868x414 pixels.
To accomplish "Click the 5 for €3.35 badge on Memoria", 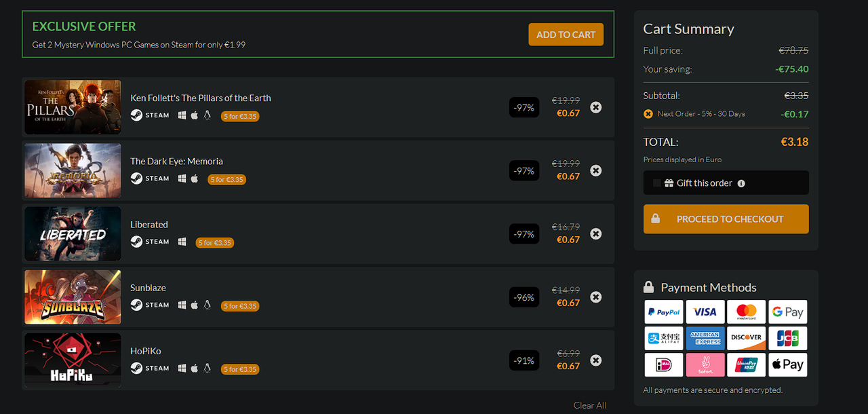I will (227, 179).
